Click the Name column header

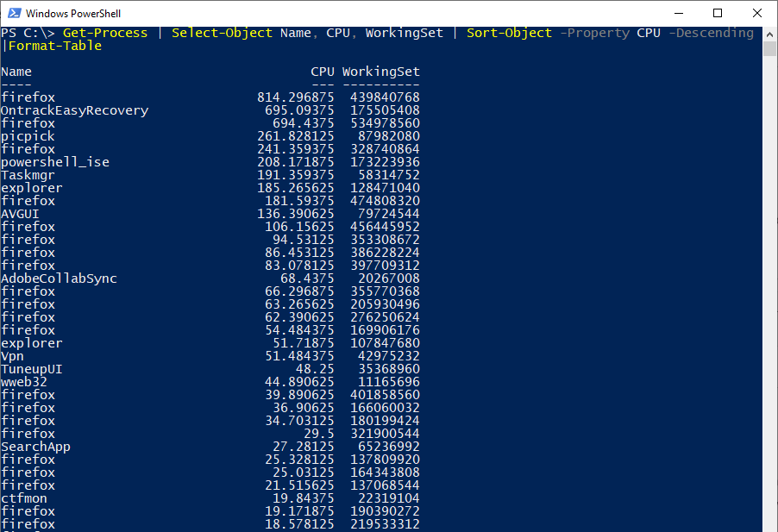[16, 71]
